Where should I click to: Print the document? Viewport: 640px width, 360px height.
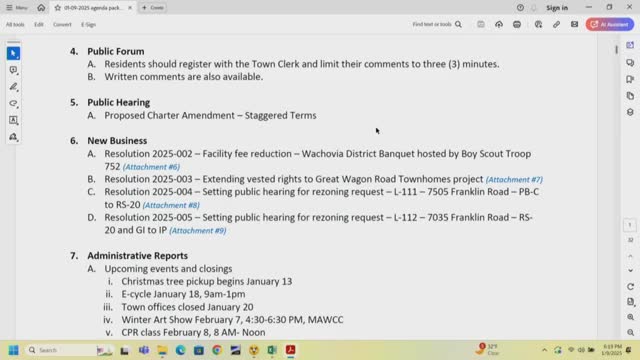pos(517,24)
